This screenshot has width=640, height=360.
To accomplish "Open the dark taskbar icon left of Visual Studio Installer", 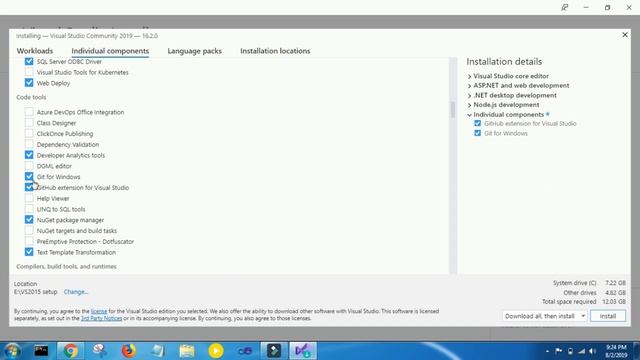I will (274, 351).
